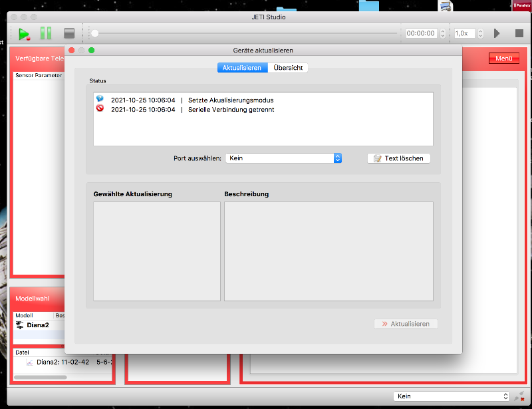Select the Serielle Verbindung getrennt log entry
The image size is (532, 409).
coord(263,110)
